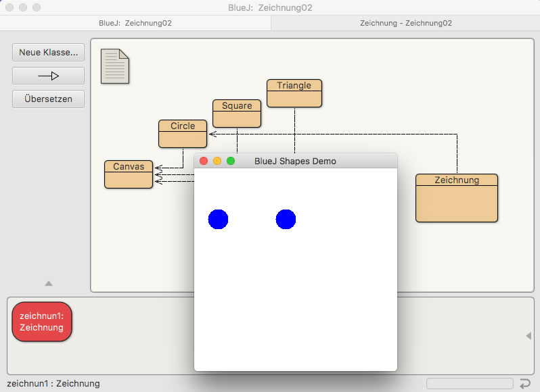Image resolution: width=540 pixels, height=392 pixels.
Task: Select the Square class box
Action: (x=236, y=114)
